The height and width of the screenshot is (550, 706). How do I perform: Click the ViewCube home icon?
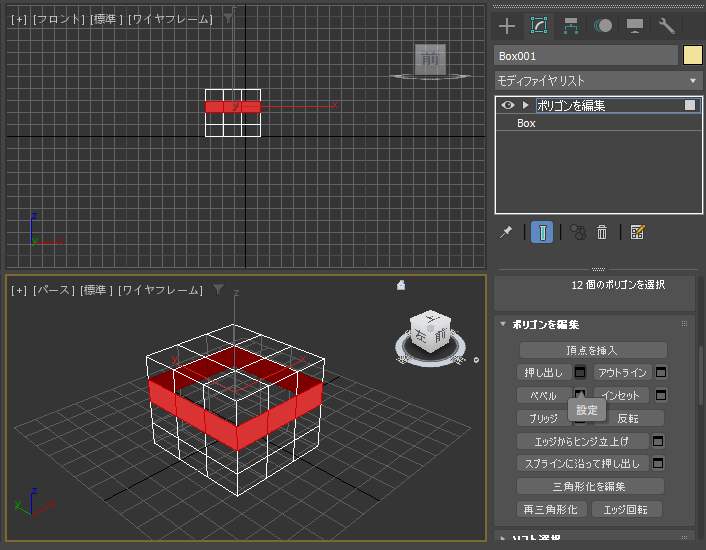401,285
